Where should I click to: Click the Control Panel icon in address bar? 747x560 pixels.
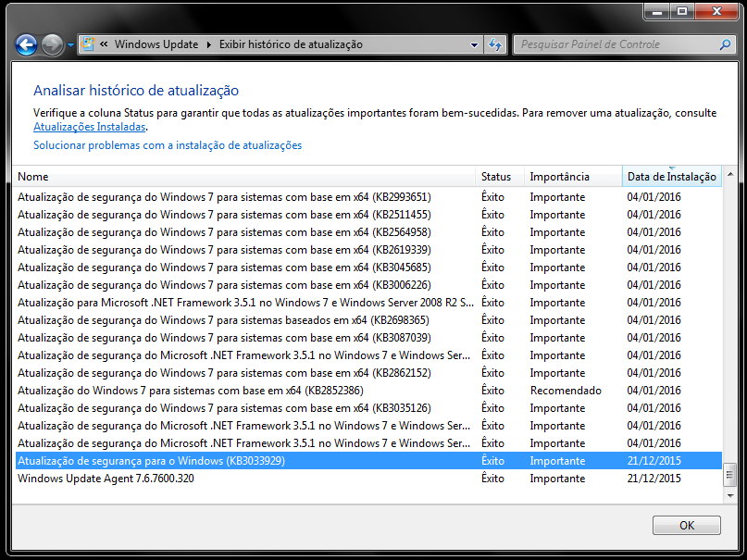tap(88, 44)
